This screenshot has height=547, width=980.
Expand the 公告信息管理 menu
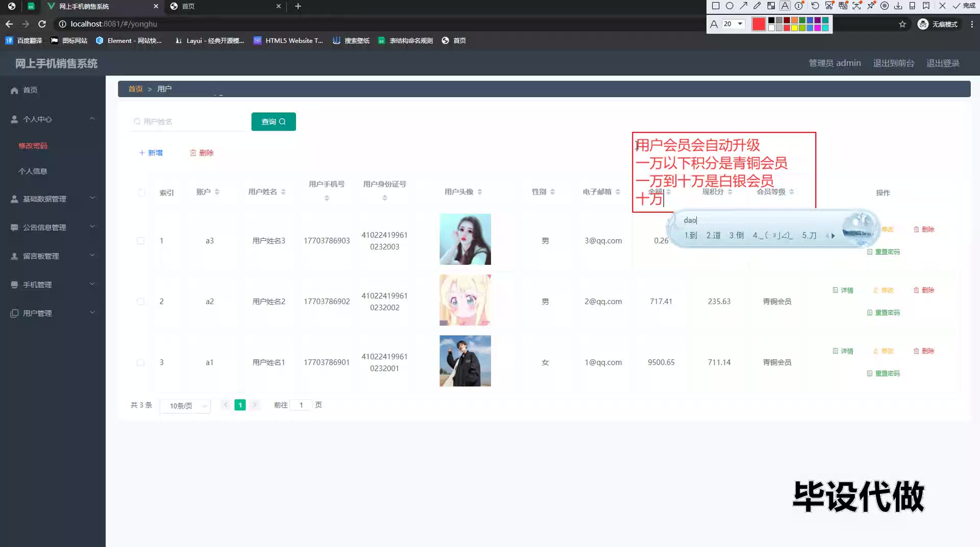point(53,227)
